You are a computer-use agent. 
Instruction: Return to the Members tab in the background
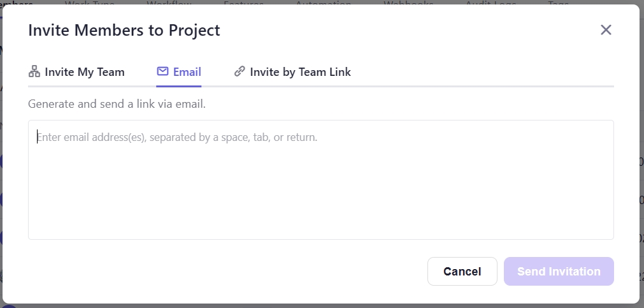tap(17, 3)
